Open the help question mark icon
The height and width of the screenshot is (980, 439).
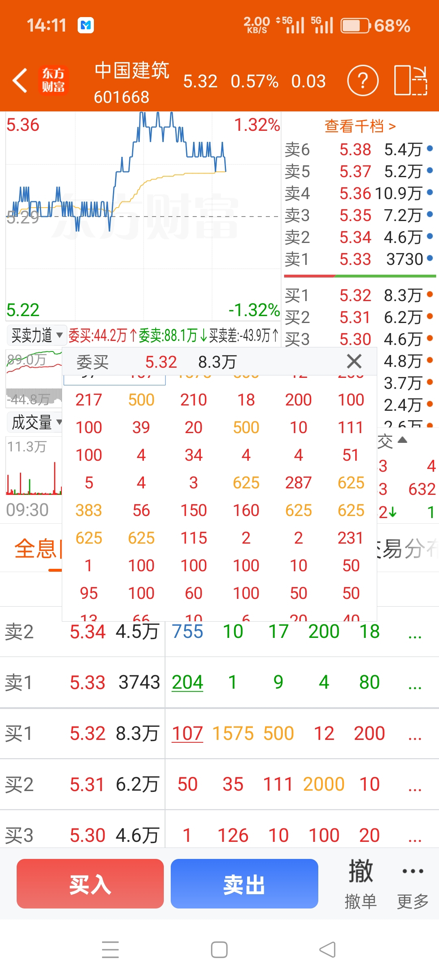click(363, 80)
